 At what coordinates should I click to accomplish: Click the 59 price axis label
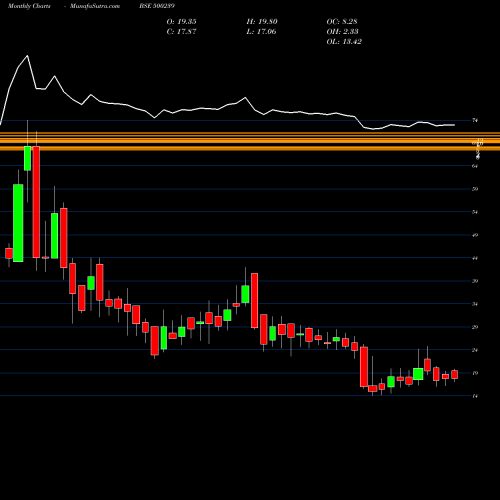pyautogui.click(x=475, y=189)
